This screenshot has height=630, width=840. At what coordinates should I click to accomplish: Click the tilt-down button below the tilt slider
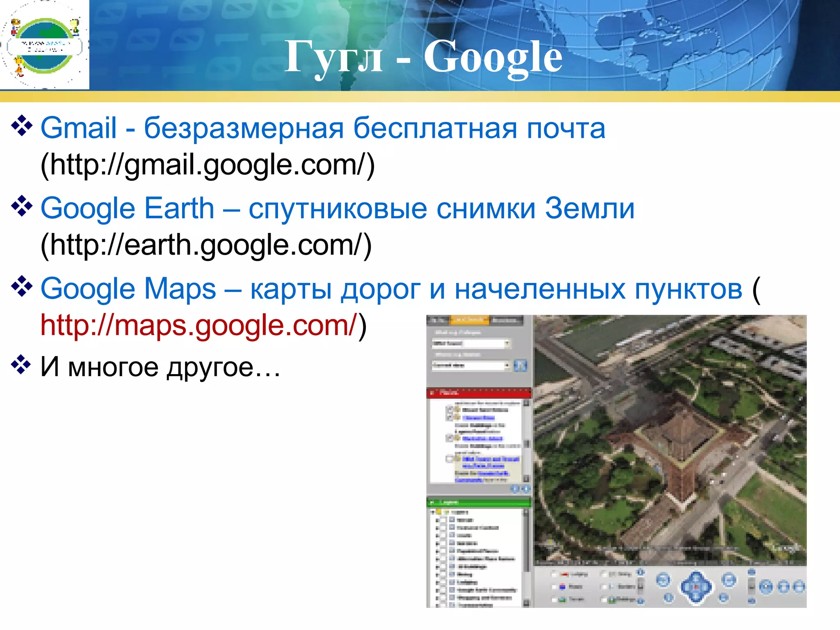[751, 601]
